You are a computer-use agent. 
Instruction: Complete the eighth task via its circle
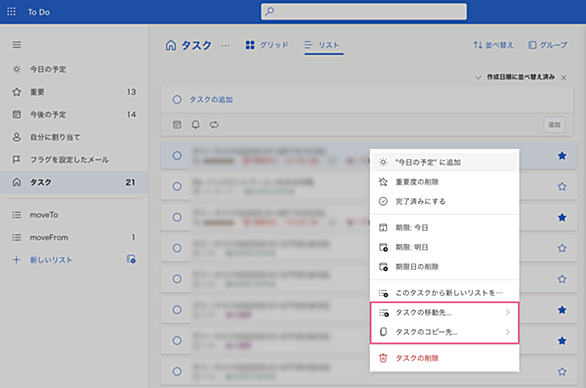coord(177,372)
